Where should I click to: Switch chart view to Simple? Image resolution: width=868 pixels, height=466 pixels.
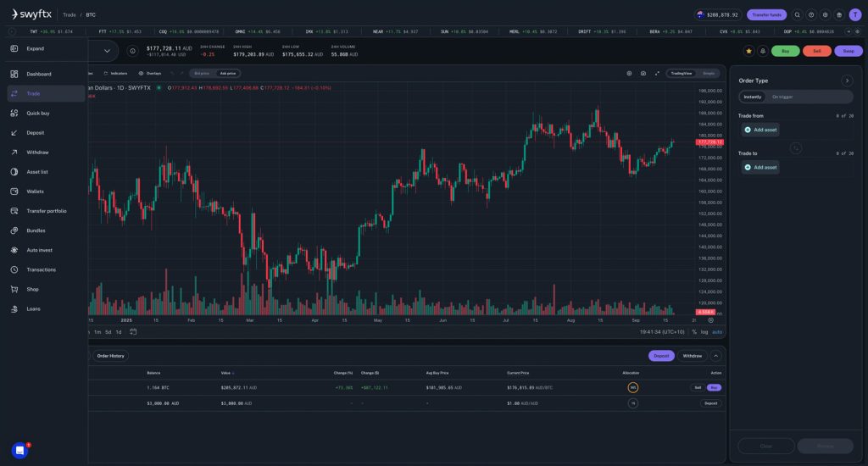pyautogui.click(x=709, y=74)
